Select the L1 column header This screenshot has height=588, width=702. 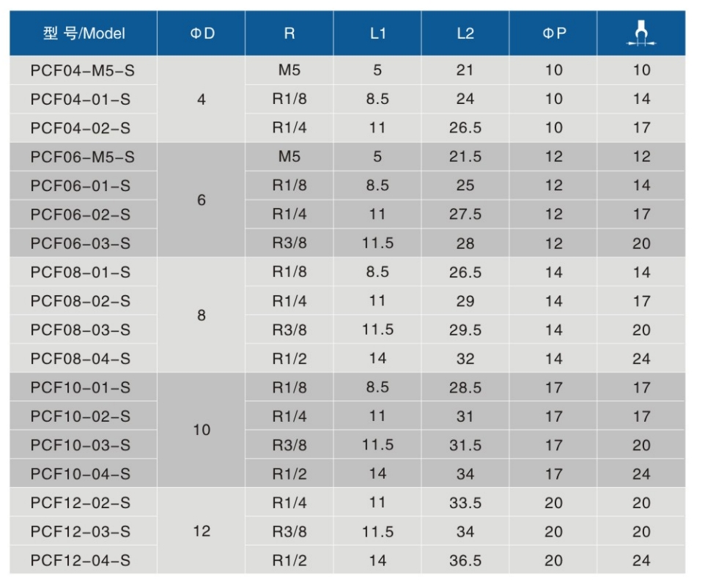377,34
